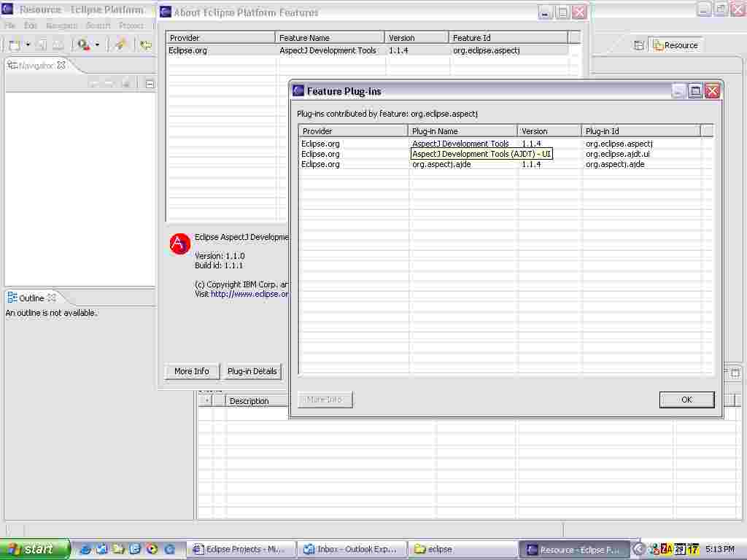Switch to the Resource perspective button
747x560 pixels.
tap(676, 45)
